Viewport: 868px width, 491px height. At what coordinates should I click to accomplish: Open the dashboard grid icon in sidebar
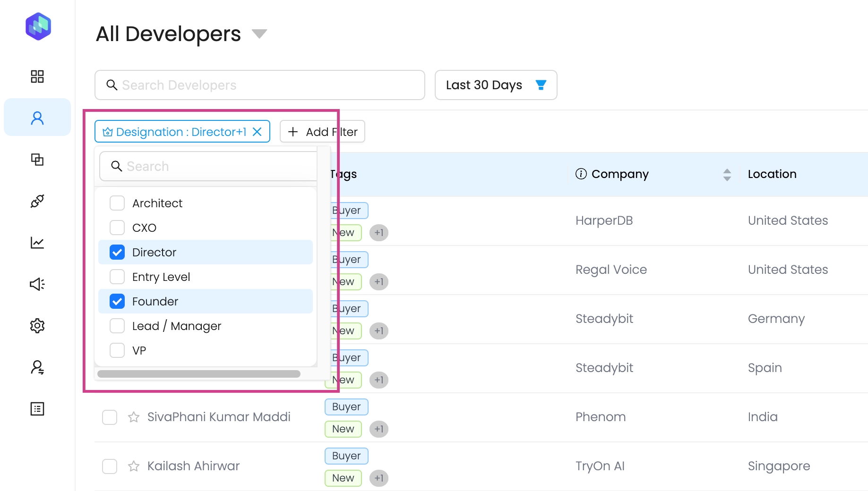pyautogui.click(x=37, y=76)
